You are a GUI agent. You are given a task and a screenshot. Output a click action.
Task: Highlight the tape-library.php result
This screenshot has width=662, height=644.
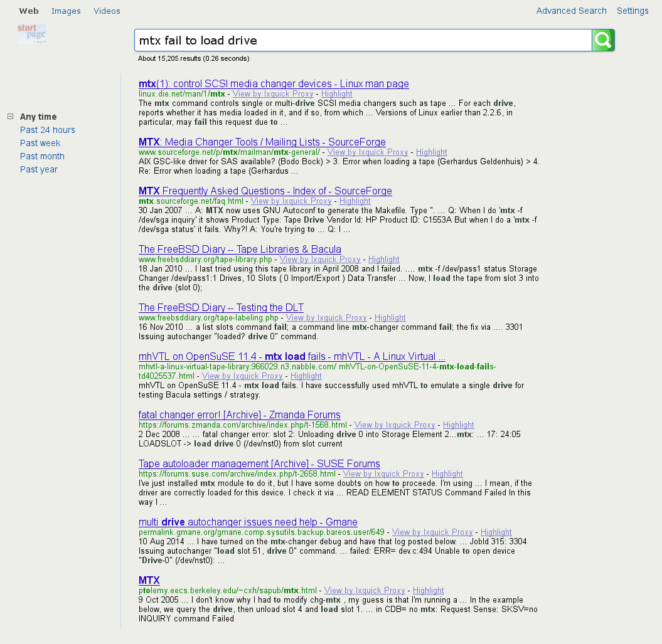coord(384,259)
